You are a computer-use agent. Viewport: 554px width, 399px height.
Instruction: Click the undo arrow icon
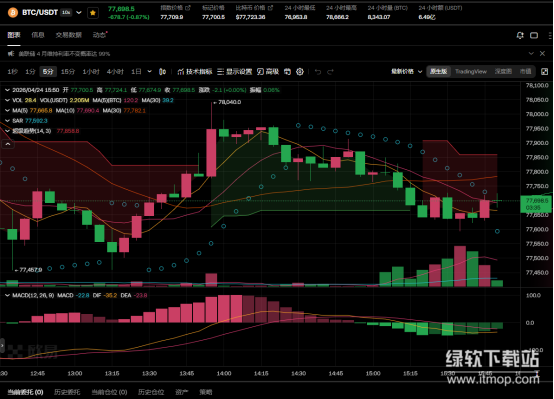pos(318,72)
